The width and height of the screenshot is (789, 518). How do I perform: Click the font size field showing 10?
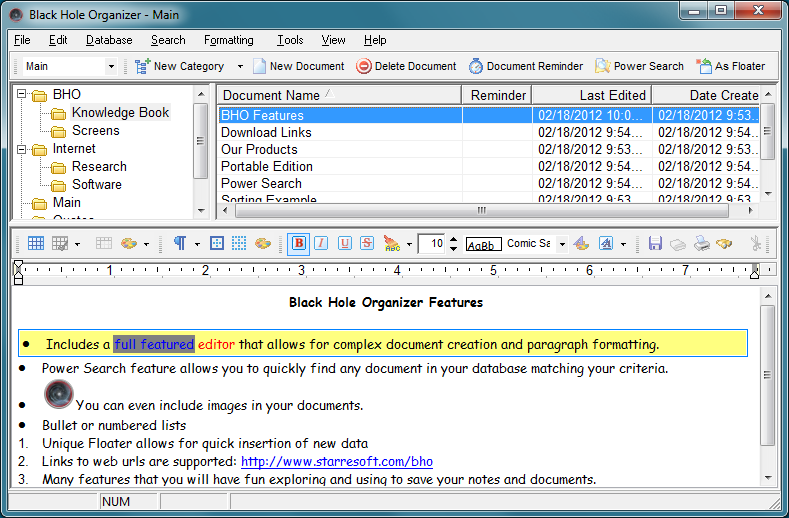[x=433, y=244]
